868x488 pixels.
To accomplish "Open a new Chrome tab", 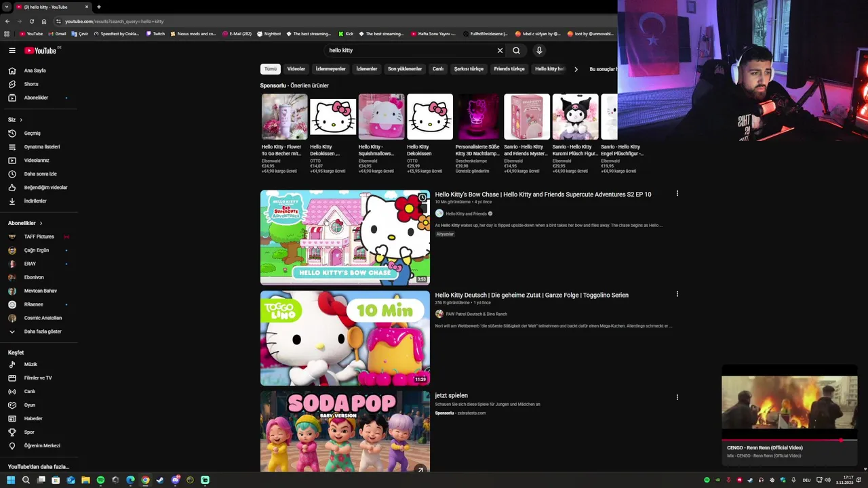I will point(98,7).
